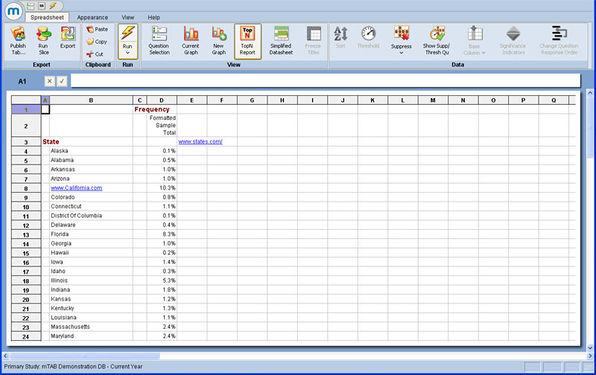596x375 pixels.
Task: Open the Help tab
Action: pos(154,17)
